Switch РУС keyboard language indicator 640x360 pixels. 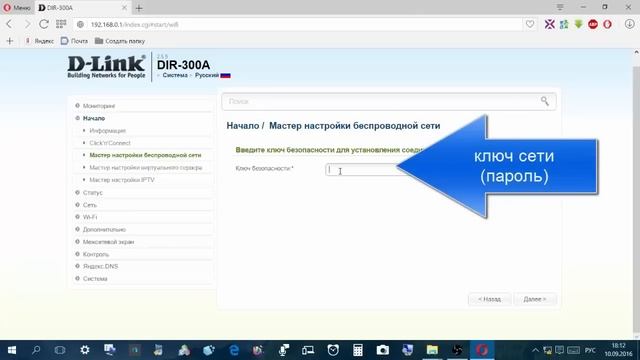(x=590, y=350)
